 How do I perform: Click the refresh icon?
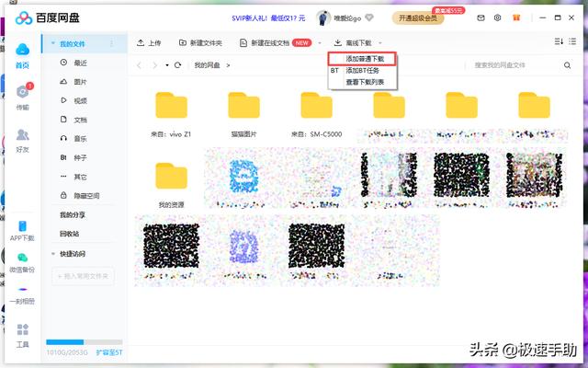coord(177,65)
